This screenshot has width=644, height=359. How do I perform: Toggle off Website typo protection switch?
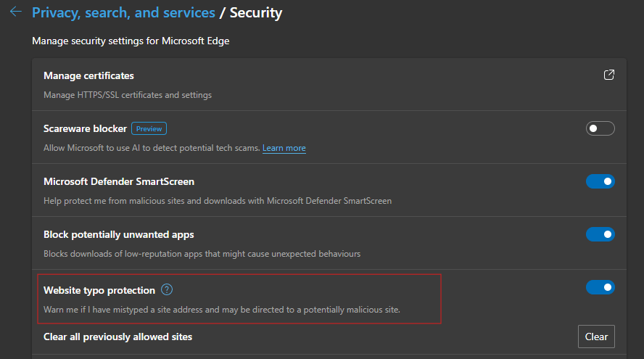point(600,287)
